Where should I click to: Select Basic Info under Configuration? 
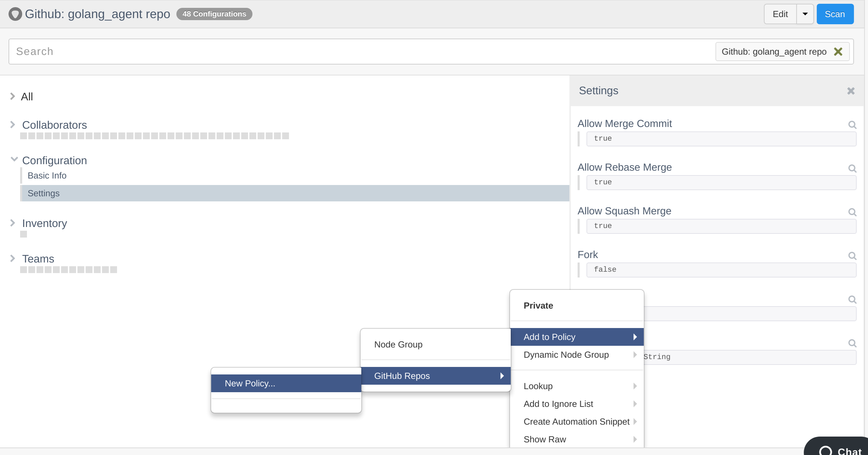pyautogui.click(x=47, y=175)
